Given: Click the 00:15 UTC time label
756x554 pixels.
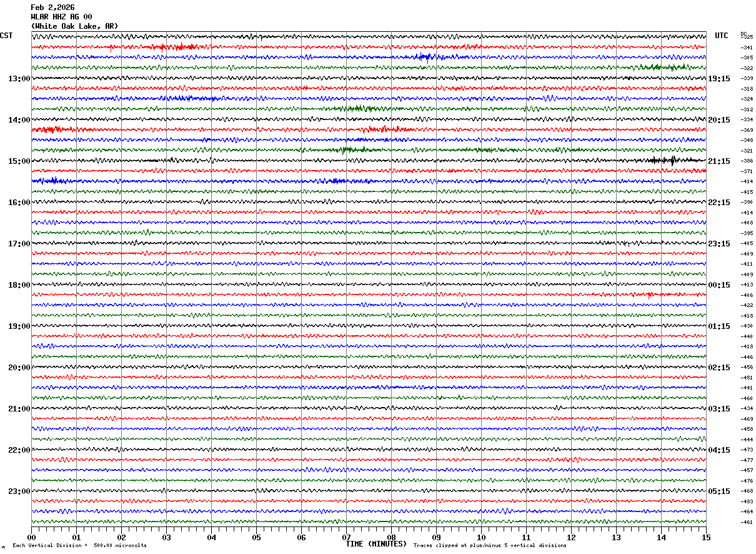Looking at the screenshot, I should (719, 285).
